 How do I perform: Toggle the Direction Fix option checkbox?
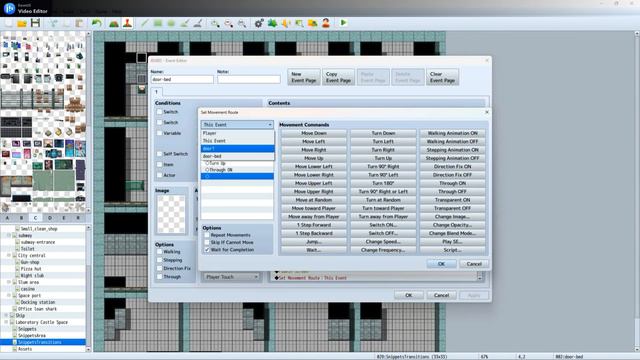click(x=160, y=268)
